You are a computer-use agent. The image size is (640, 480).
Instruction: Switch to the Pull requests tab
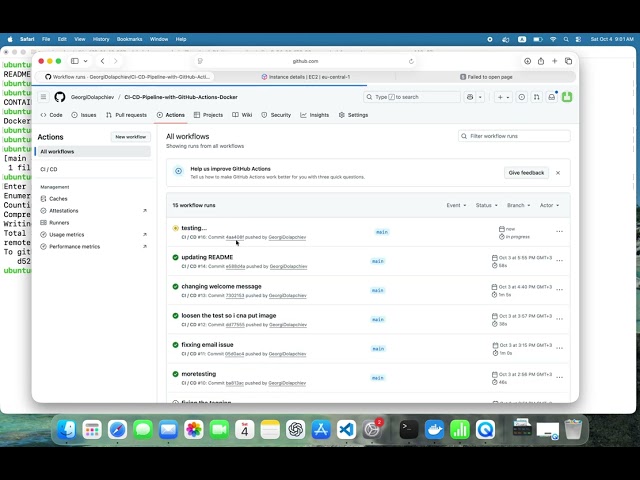tap(126, 115)
